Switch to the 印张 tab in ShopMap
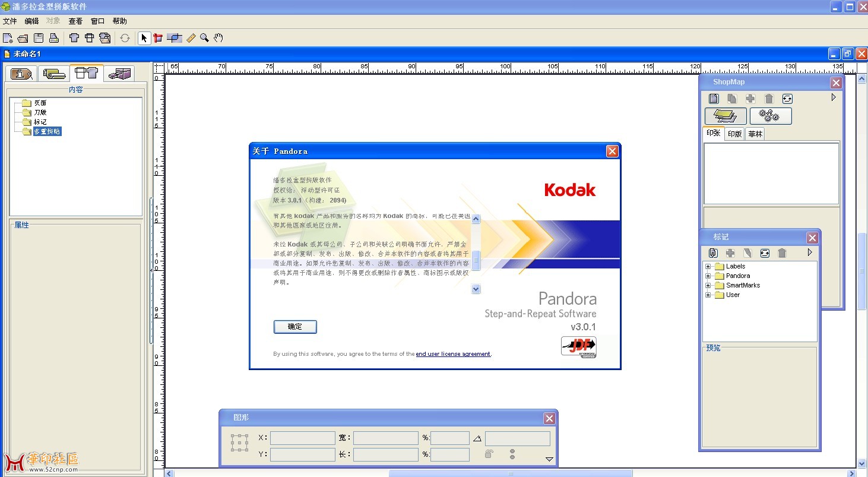The height and width of the screenshot is (477, 868). coord(713,133)
